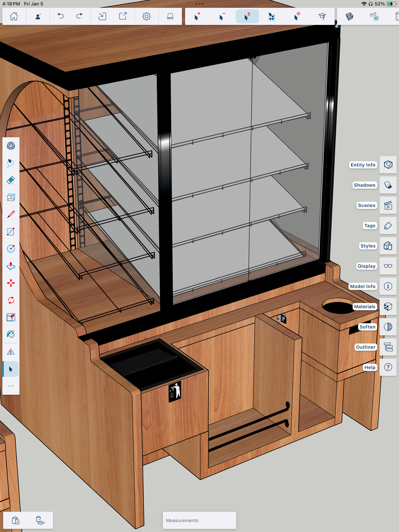
Task: Tap the Undo button
Action: click(61, 16)
